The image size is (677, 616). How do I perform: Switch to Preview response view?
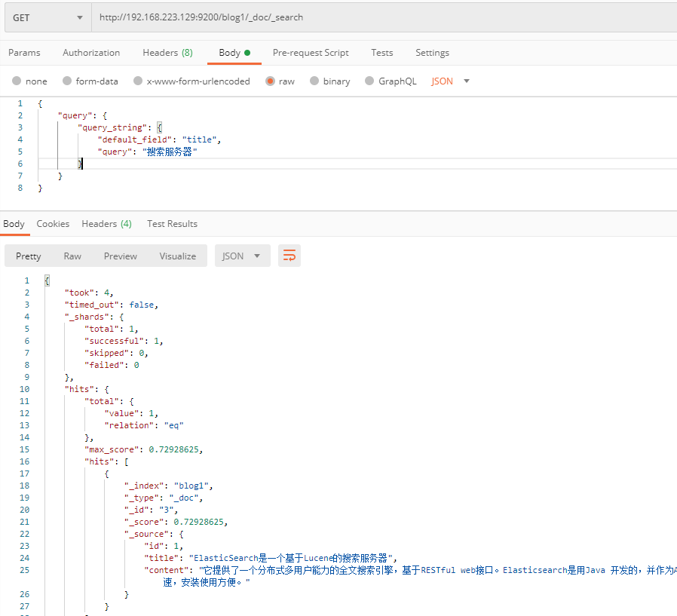pyautogui.click(x=121, y=256)
